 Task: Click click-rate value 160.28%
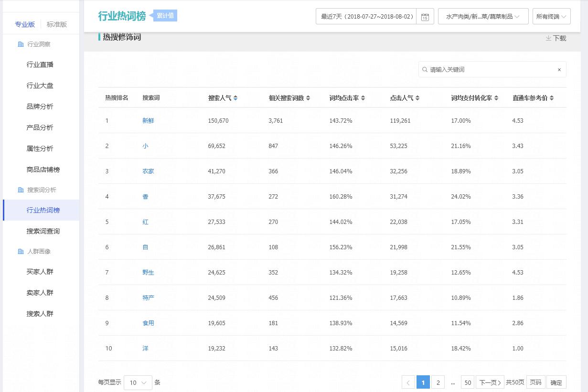tap(341, 197)
